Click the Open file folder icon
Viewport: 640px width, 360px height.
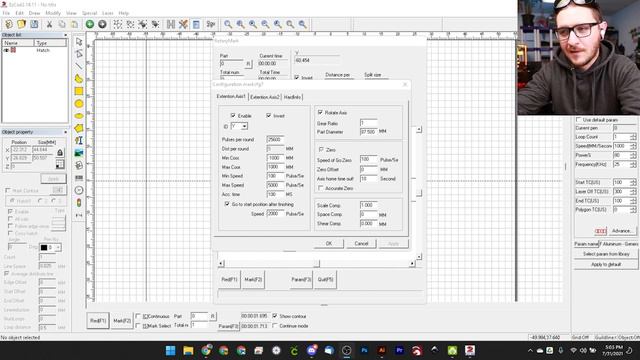click(x=21, y=24)
